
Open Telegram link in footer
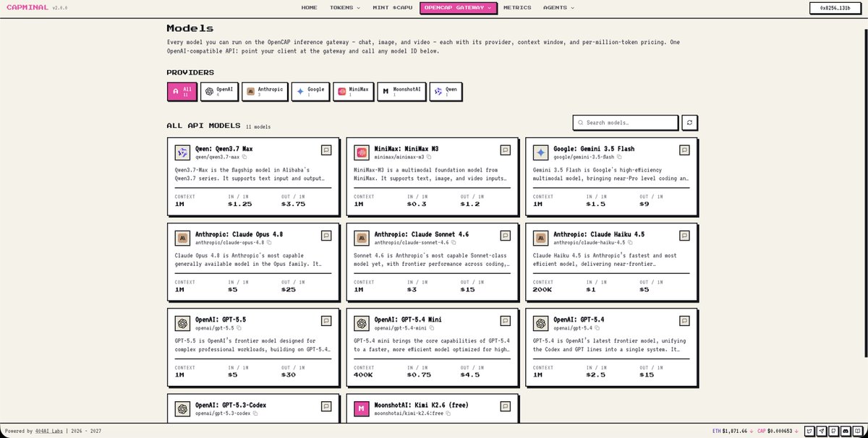click(x=822, y=431)
